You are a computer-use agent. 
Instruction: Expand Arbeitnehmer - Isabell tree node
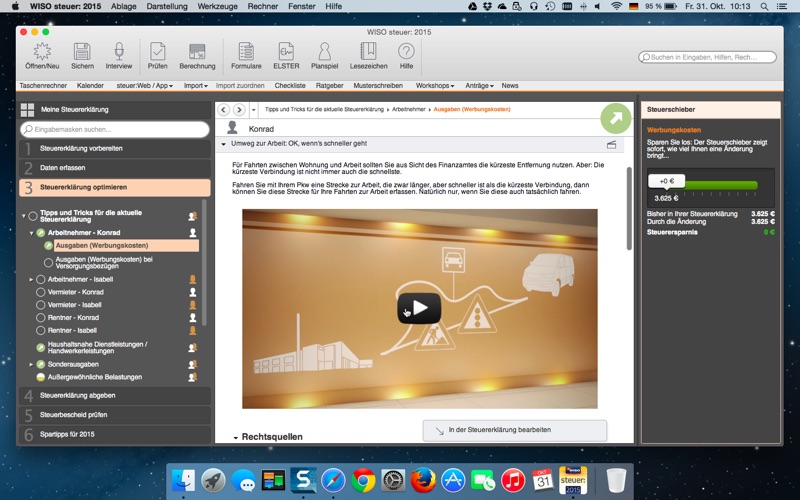point(31,280)
